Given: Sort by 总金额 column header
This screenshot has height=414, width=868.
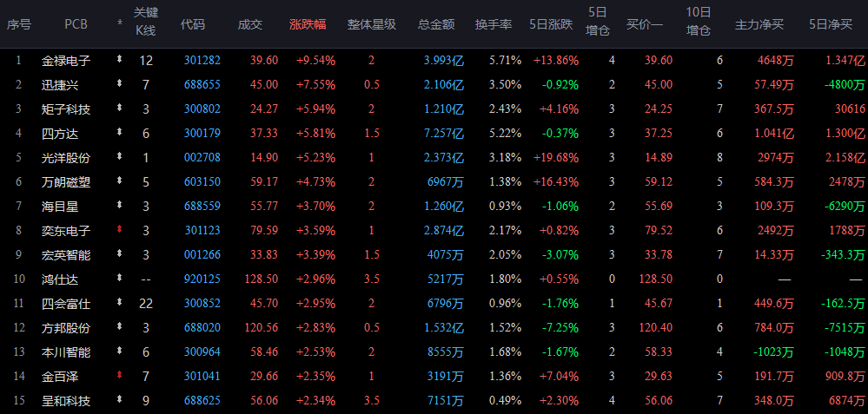Looking at the screenshot, I should click(436, 24).
